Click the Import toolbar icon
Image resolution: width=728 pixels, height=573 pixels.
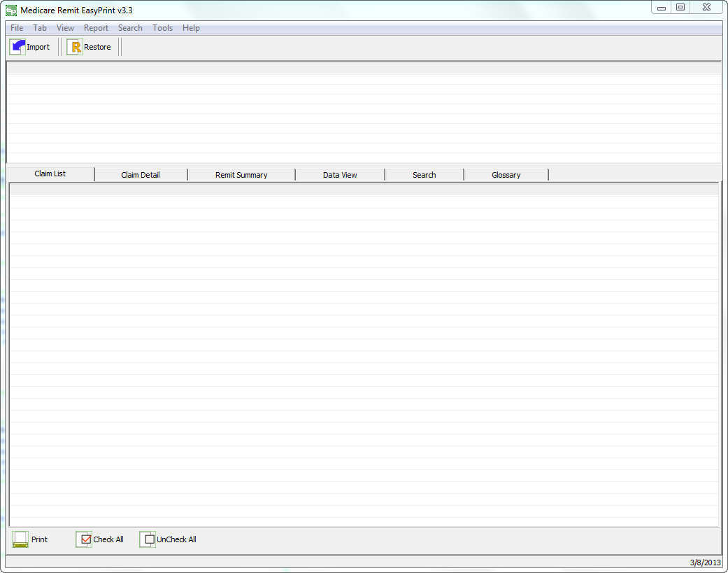pyautogui.click(x=17, y=46)
